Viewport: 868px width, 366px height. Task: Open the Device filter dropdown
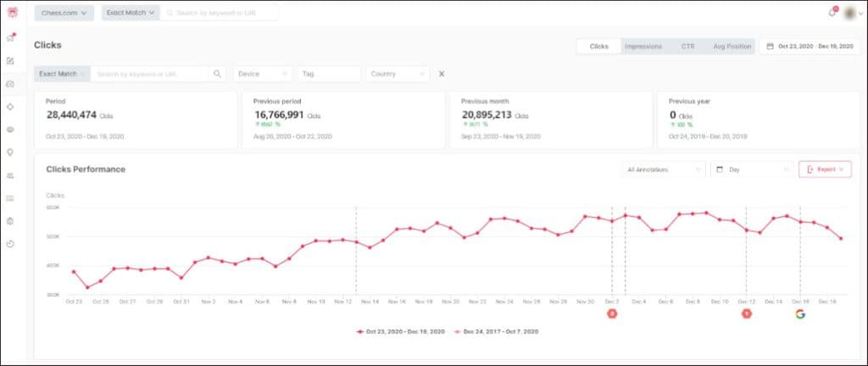click(263, 74)
